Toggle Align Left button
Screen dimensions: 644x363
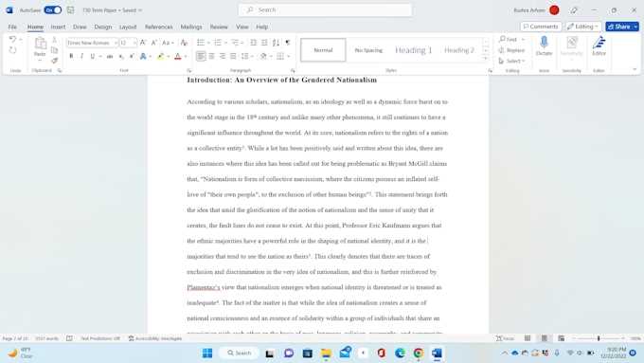pyautogui.click(x=201, y=56)
